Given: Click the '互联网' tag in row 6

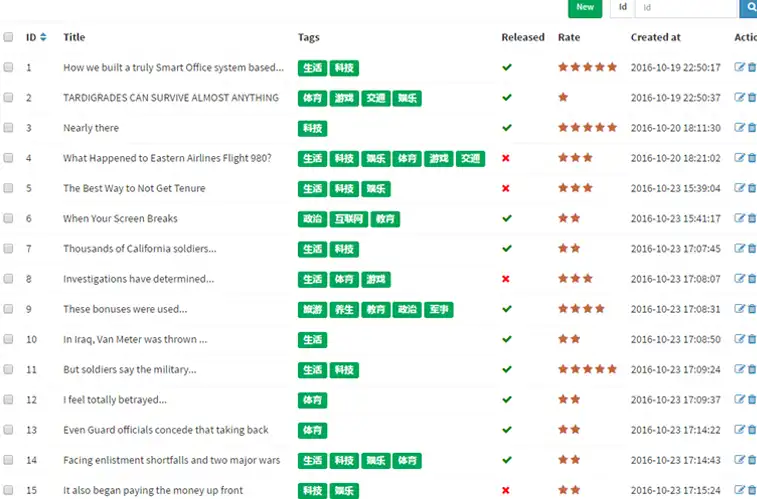Looking at the screenshot, I should [347, 219].
